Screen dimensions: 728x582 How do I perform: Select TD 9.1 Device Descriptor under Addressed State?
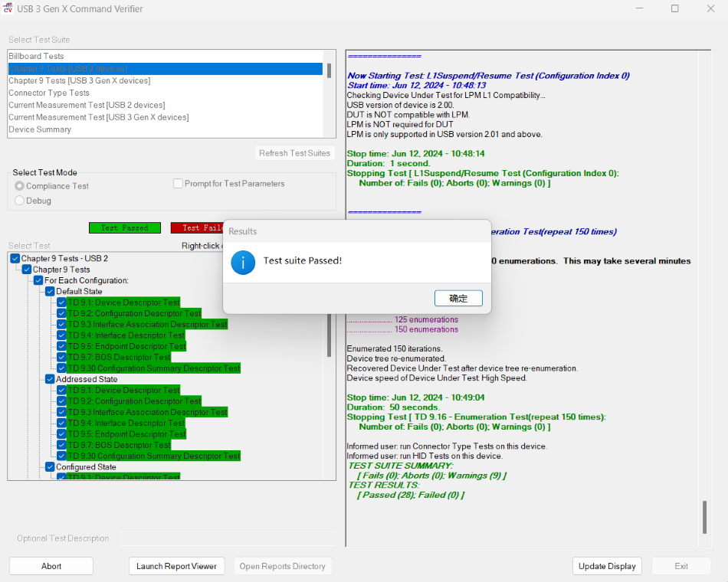(x=124, y=391)
